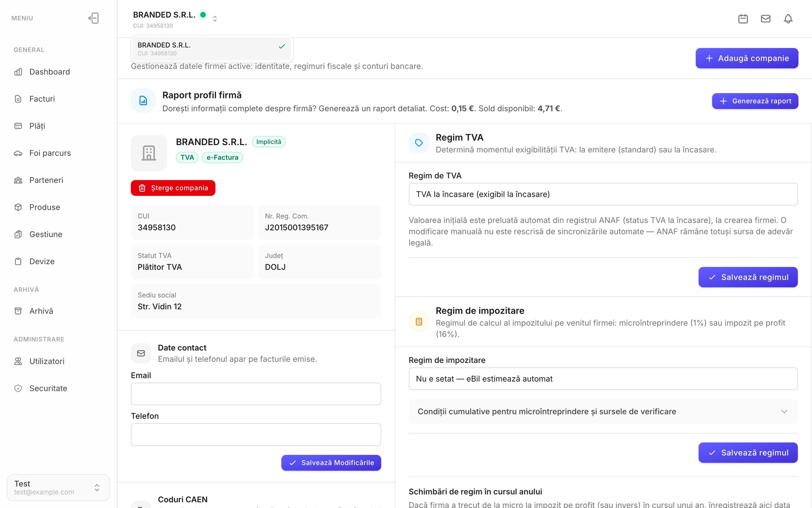Open the Test user account switcher
The height and width of the screenshot is (508, 812).
click(x=58, y=488)
